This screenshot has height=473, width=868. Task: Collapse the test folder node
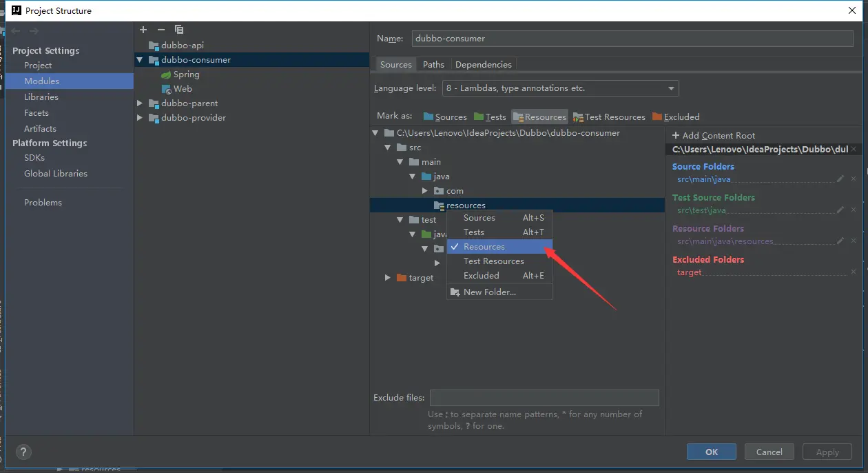click(400, 220)
